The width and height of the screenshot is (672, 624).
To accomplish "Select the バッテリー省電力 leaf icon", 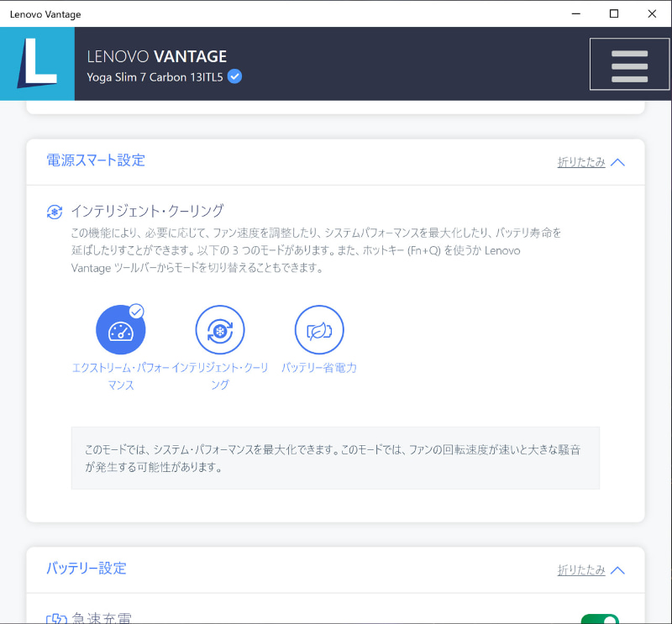I will pos(319,329).
